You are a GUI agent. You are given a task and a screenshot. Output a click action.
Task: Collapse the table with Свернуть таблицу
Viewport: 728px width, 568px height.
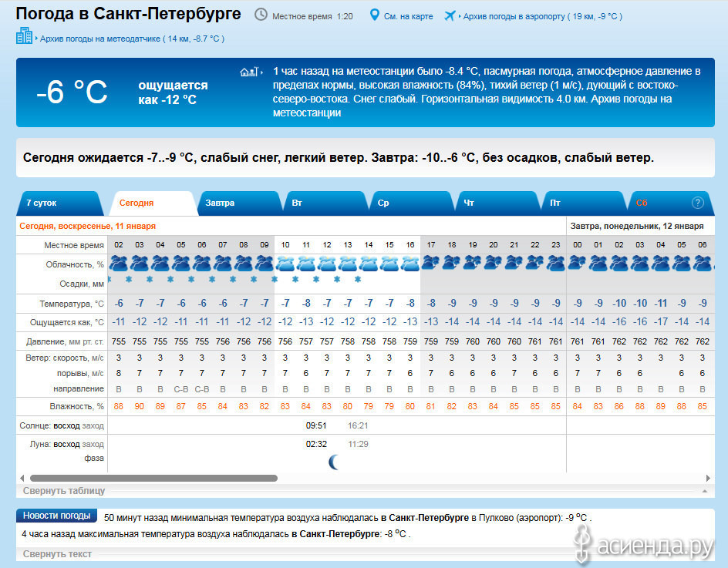(64, 491)
